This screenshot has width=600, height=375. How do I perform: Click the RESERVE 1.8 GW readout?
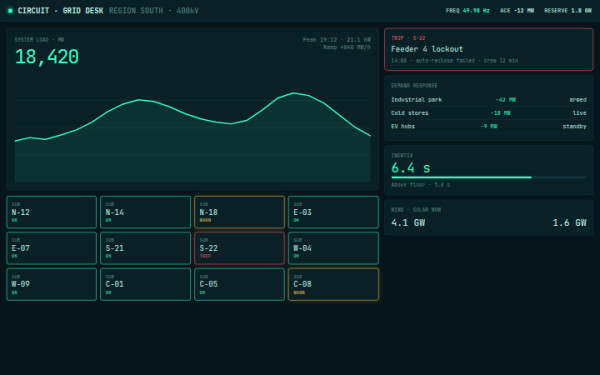(x=568, y=11)
